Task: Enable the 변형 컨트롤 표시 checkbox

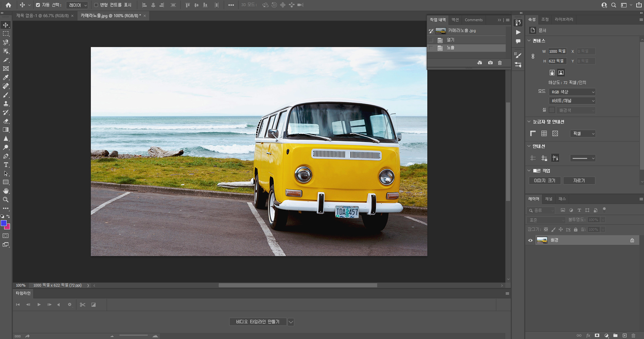Action: (x=96, y=5)
